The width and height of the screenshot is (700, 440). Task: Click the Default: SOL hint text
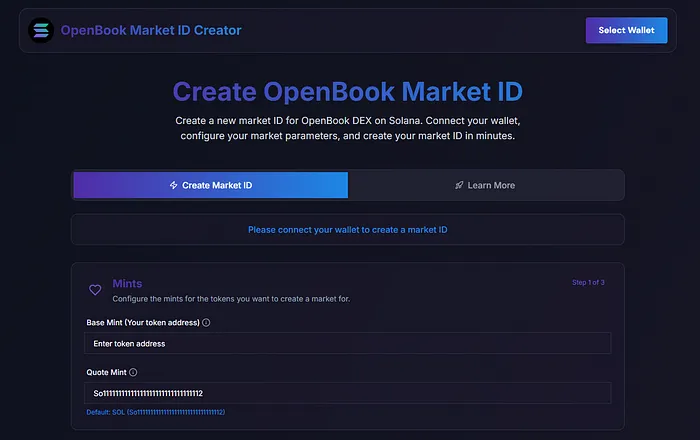coord(156,412)
